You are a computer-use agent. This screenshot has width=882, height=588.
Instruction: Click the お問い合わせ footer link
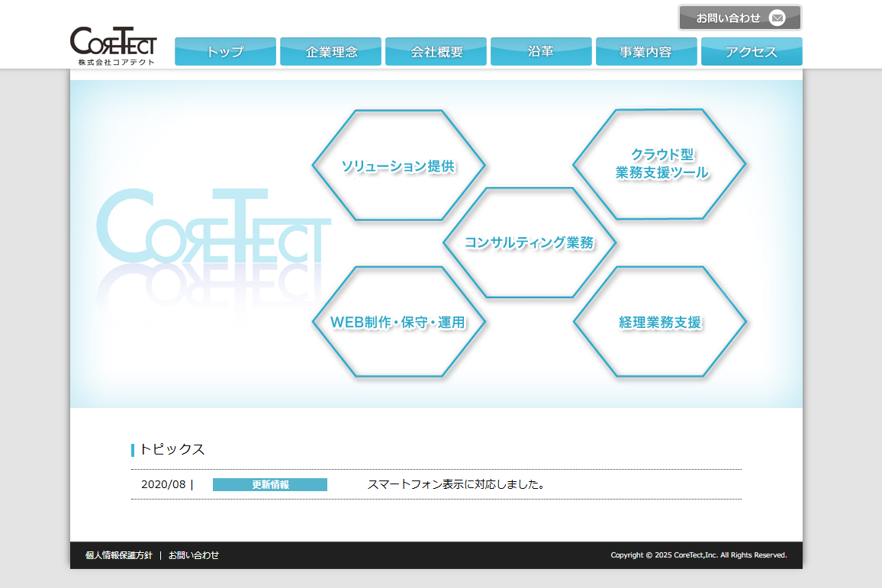click(192, 555)
